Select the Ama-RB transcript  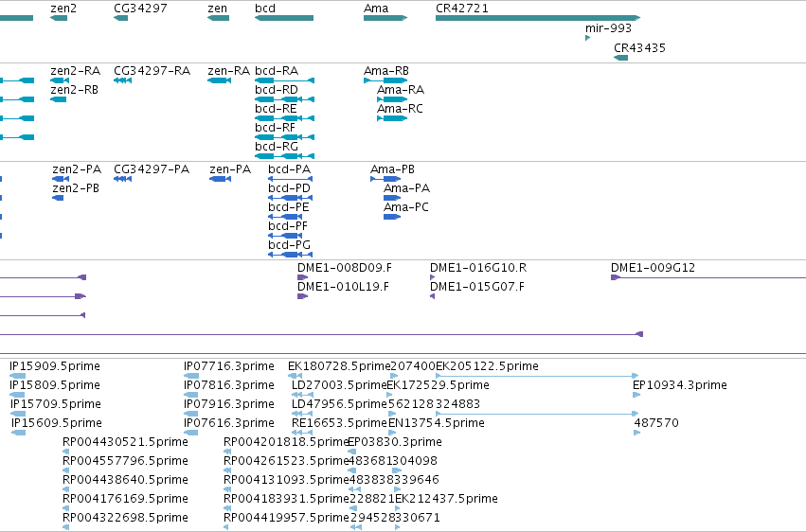(x=385, y=80)
